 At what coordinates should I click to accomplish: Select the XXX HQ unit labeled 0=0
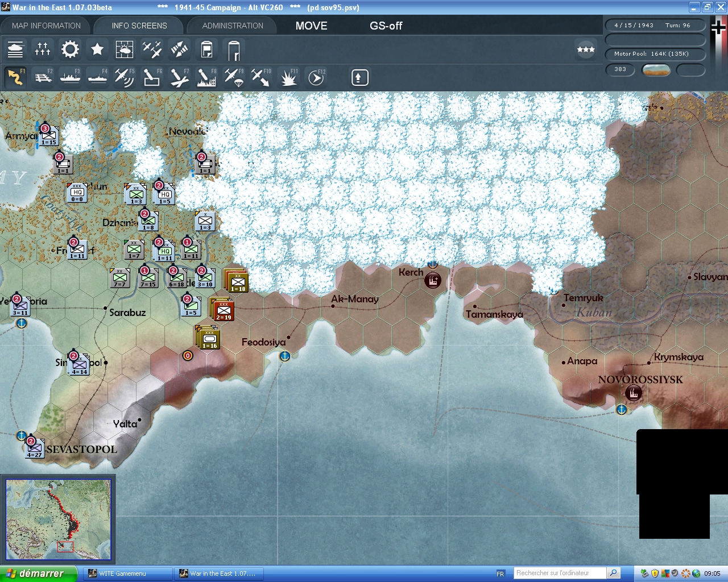(x=77, y=193)
